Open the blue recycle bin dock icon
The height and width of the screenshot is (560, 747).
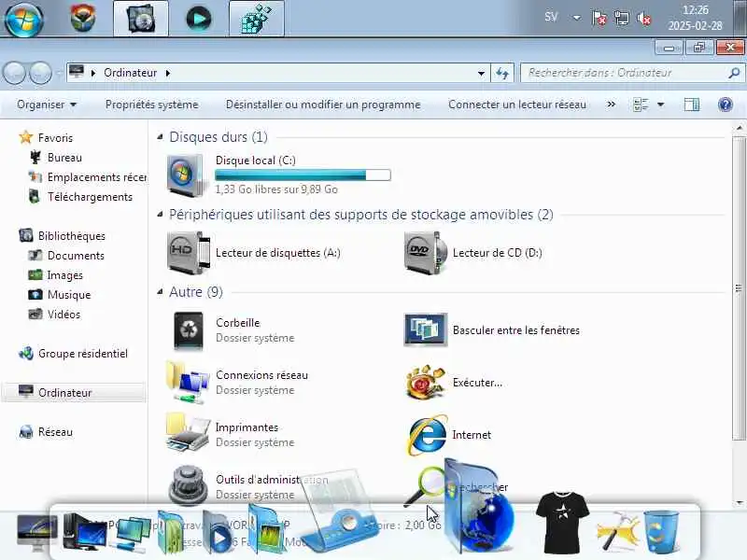click(661, 531)
